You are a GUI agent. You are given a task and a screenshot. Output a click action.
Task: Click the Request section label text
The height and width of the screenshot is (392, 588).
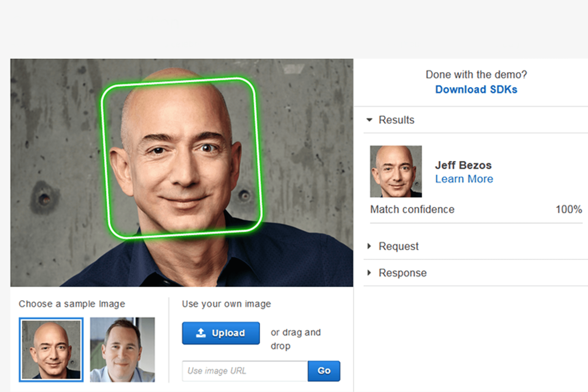click(398, 246)
